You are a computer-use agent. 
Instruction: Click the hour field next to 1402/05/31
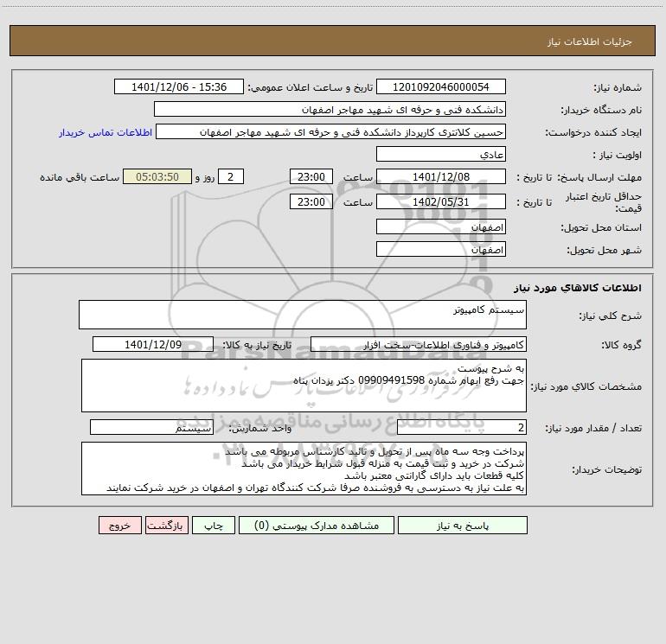pos(311,201)
